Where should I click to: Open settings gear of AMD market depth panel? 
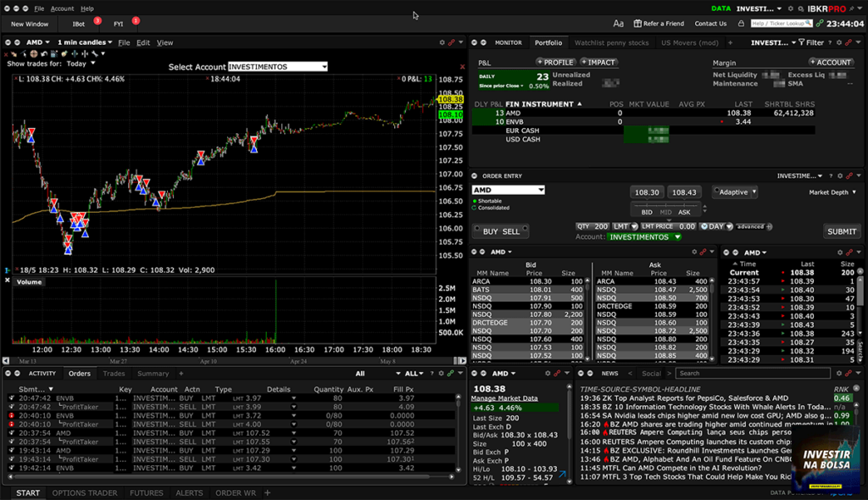coord(694,252)
